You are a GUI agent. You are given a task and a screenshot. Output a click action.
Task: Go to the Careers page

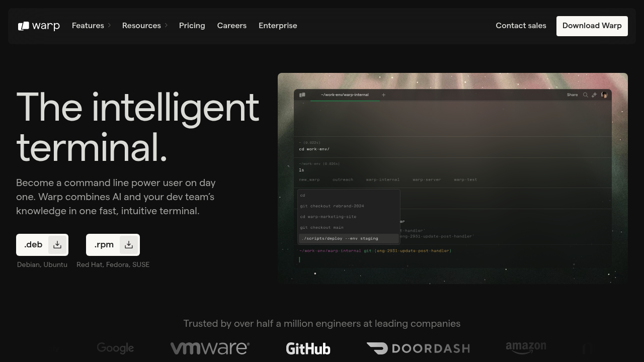click(231, 26)
